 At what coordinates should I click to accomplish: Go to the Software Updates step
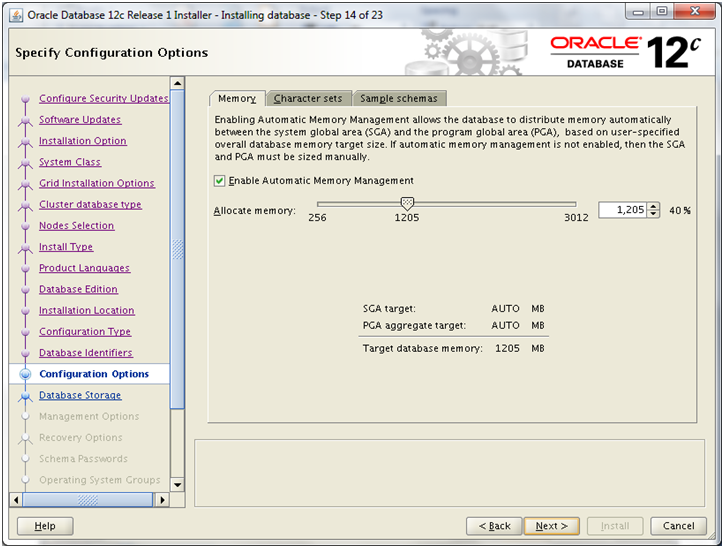click(80, 120)
